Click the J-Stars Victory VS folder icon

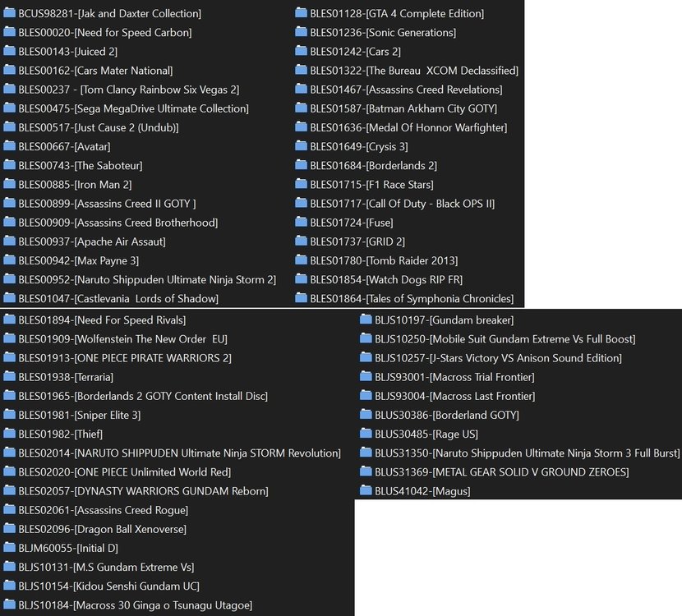(366, 358)
